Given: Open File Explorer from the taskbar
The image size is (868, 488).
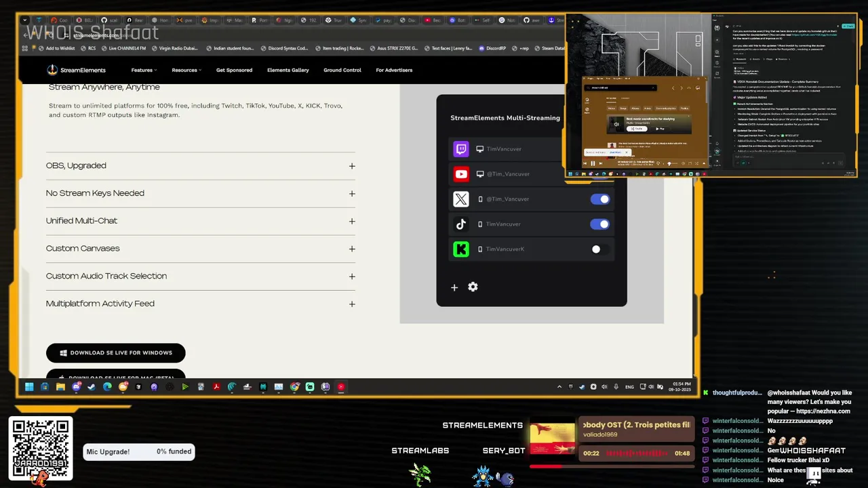Looking at the screenshot, I should pyautogui.click(x=60, y=387).
